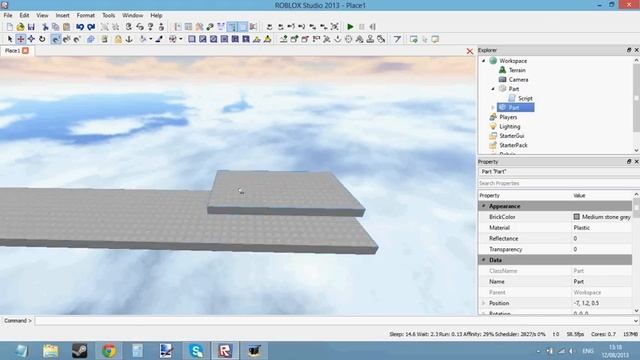The height and width of the screenshot is (360, 640).
Task: Close the Place1 document with red X
Action: [469, 51]
